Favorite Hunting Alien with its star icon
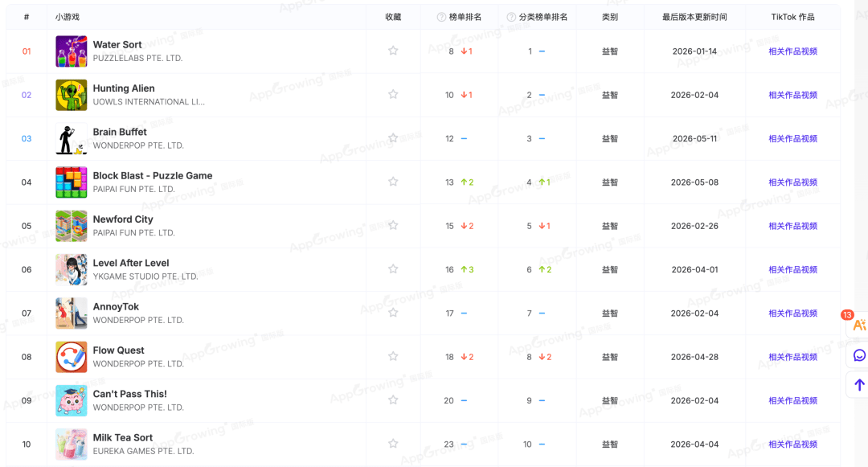This screenshot has width=868, height=467. [393, 94]
